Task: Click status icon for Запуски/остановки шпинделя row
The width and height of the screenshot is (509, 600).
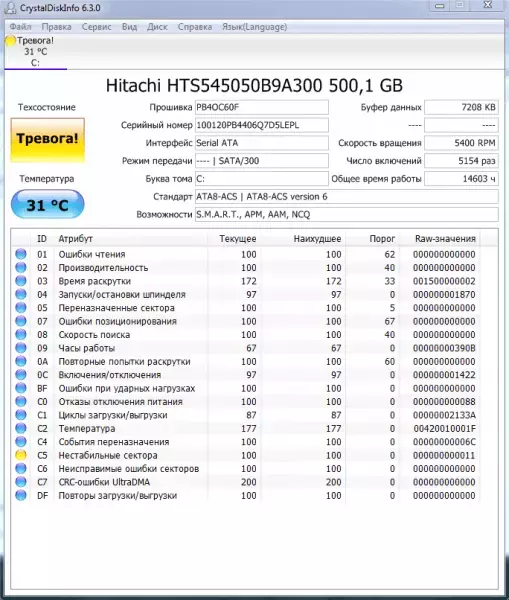Action: point(21,294)
